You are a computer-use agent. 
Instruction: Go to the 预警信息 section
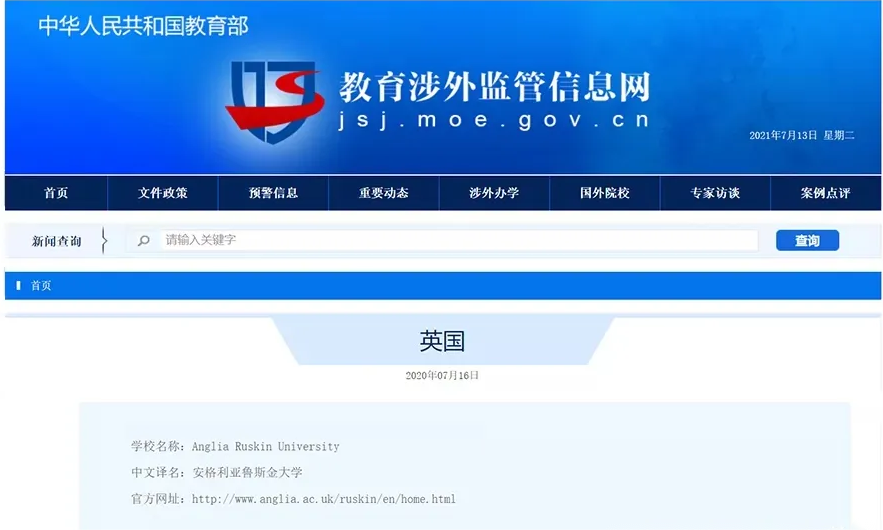273,193
